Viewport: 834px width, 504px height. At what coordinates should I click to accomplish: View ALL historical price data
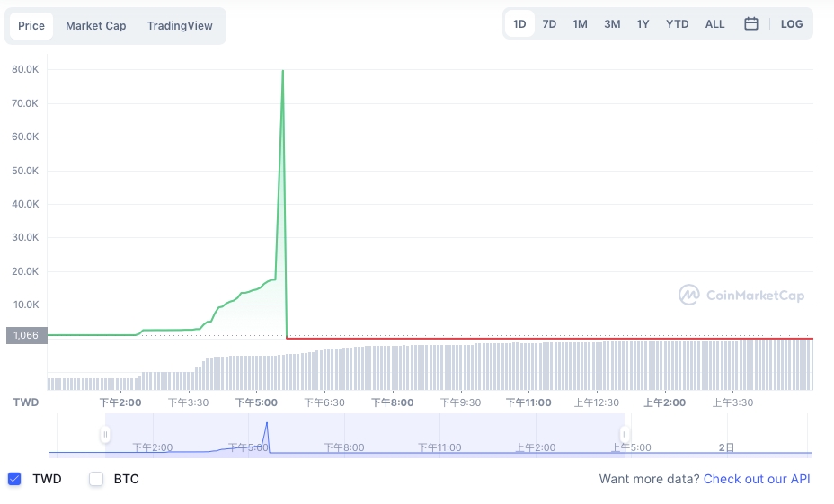714,24
